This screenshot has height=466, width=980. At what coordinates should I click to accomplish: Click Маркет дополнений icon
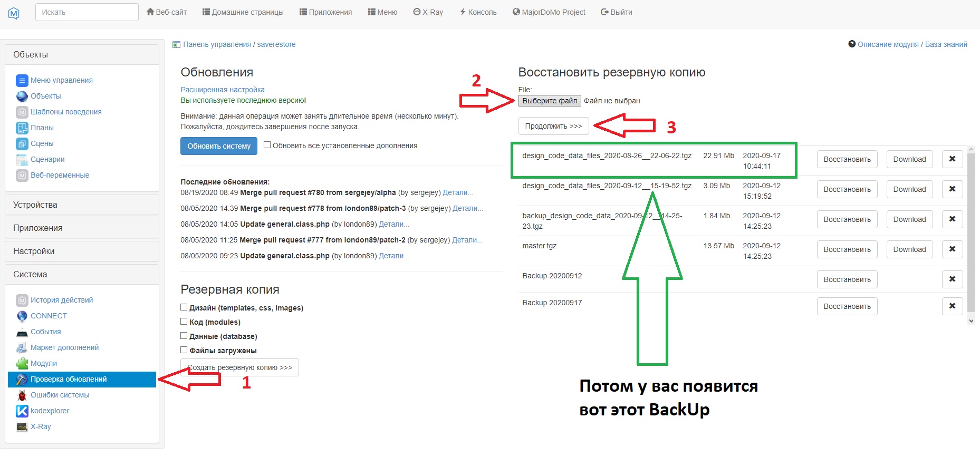pyautogui.click(x=22, y=348)
